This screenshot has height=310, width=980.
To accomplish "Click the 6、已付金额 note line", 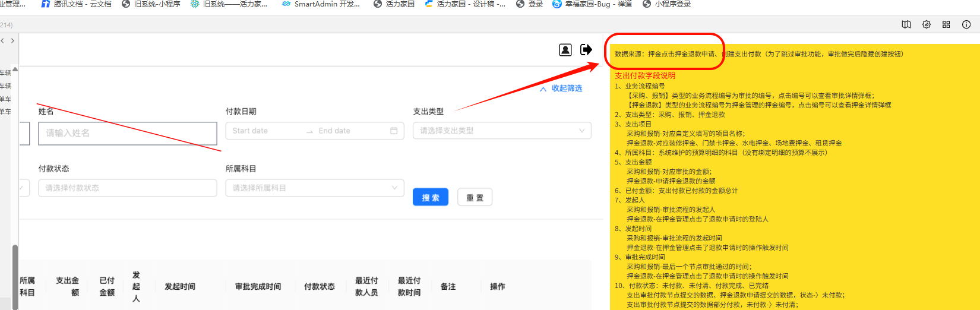I will 676,191.
